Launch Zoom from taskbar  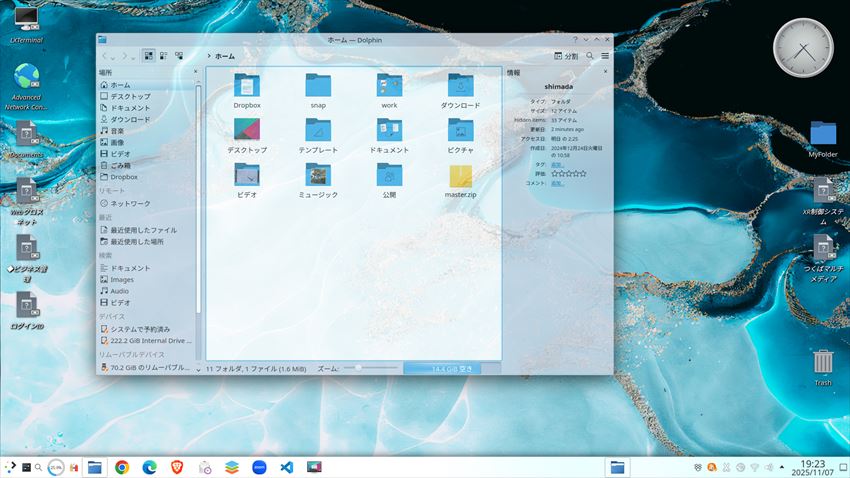259,467
